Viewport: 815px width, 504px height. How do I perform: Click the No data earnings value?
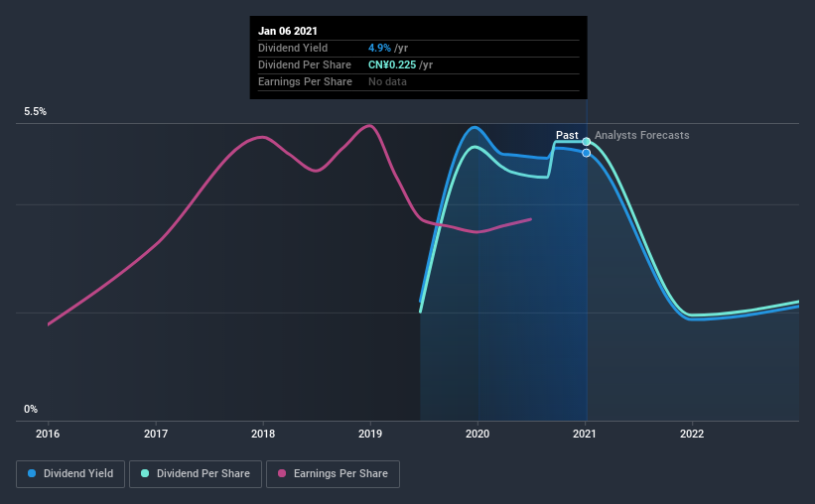[387, 81]
